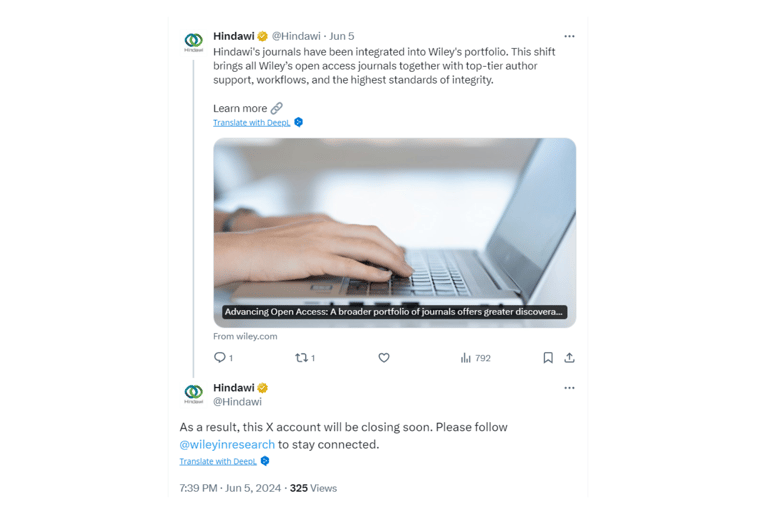Open Hindawi avatar on reply tweet
This screenshot has height=514, width=768.
pos(194,393)
